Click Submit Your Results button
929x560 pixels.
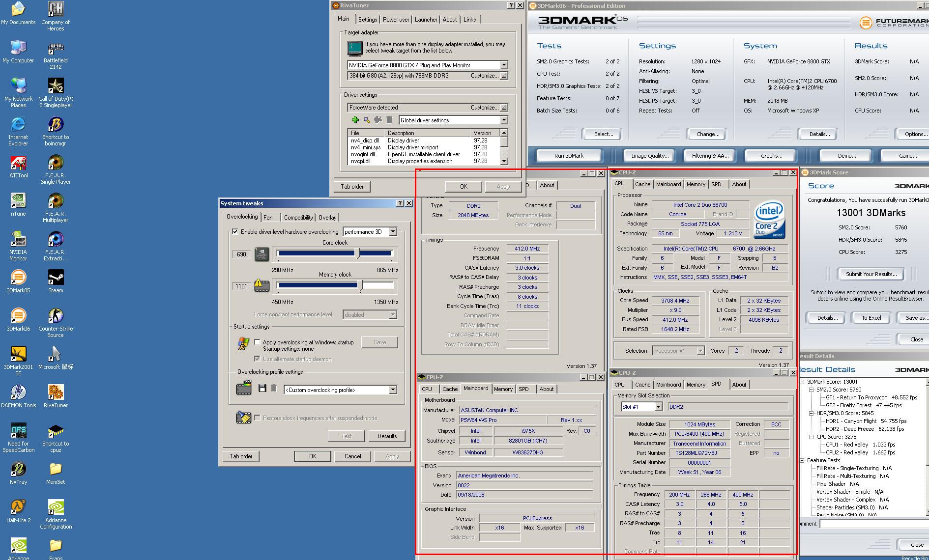(x=871, y=274)
